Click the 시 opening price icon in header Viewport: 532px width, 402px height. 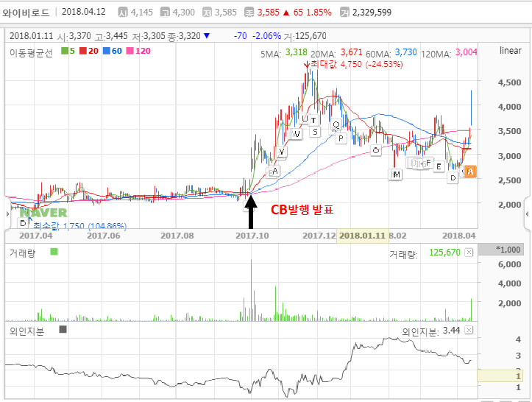pos(123,13)
